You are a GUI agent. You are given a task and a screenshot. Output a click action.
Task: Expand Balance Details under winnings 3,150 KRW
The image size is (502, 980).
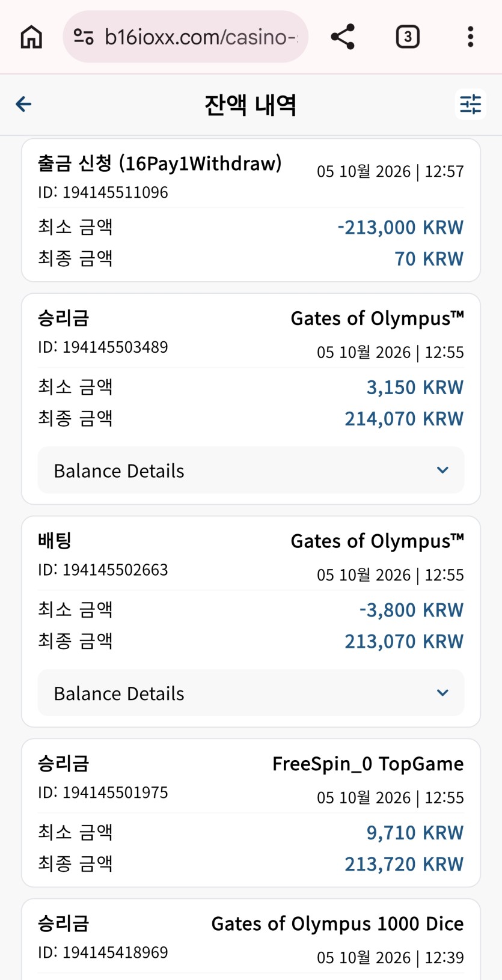point(251,470)
